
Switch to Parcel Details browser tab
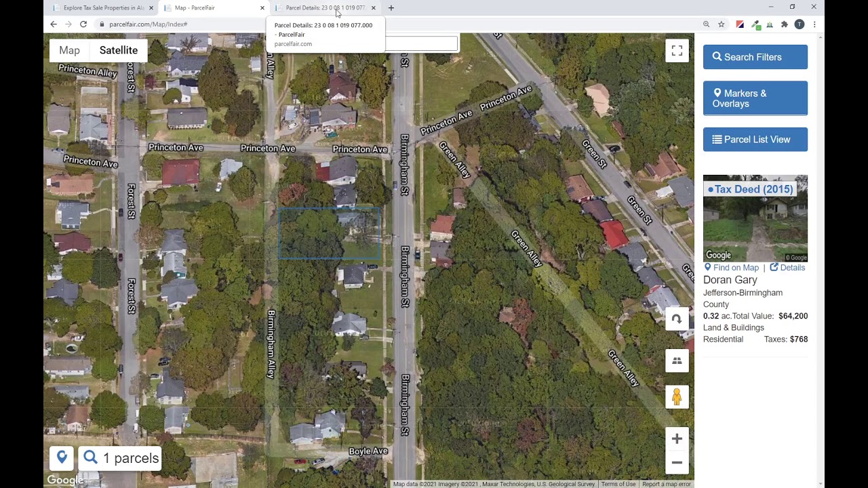pyautogui.click(x=325, y=8)
